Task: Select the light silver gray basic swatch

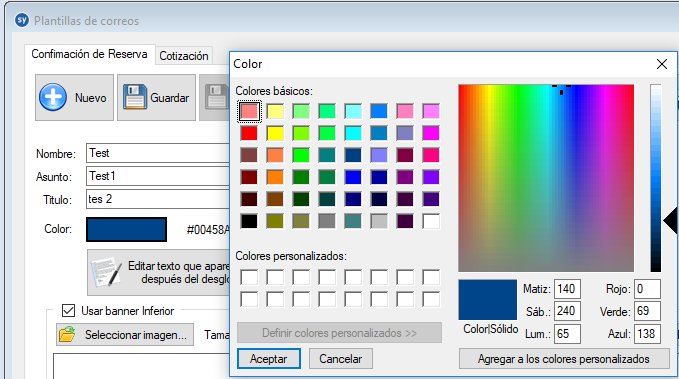Action: (379, 221)
